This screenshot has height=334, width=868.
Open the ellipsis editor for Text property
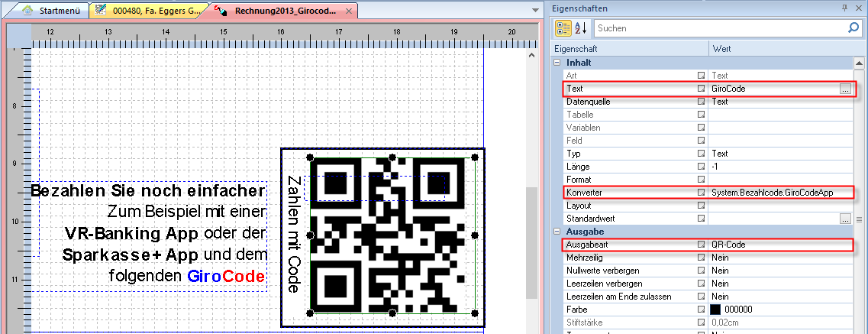point(845,89)
